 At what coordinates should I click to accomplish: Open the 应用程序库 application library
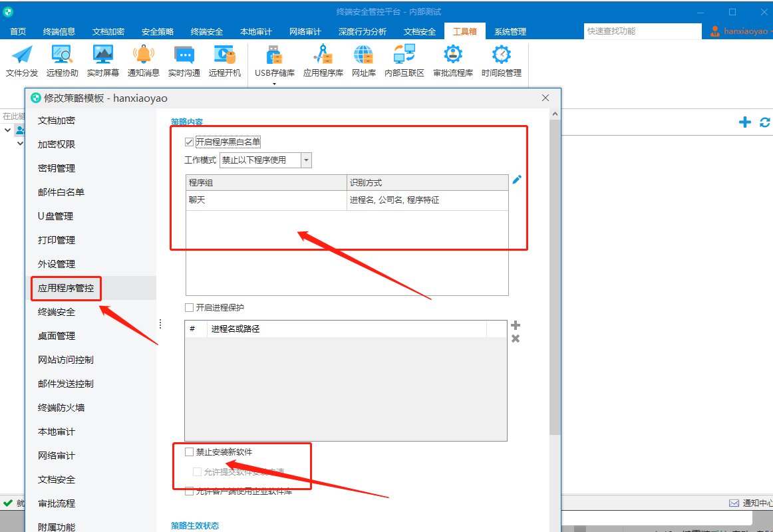click(x=323, y=61)
